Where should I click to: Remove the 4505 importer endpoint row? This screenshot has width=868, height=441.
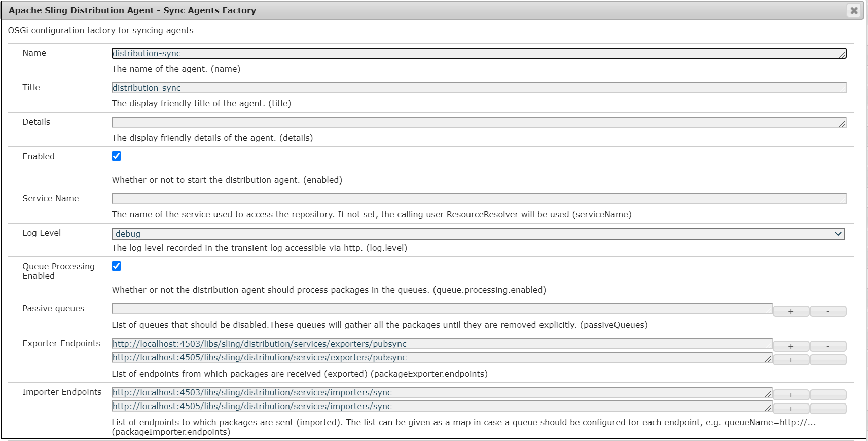828,409
